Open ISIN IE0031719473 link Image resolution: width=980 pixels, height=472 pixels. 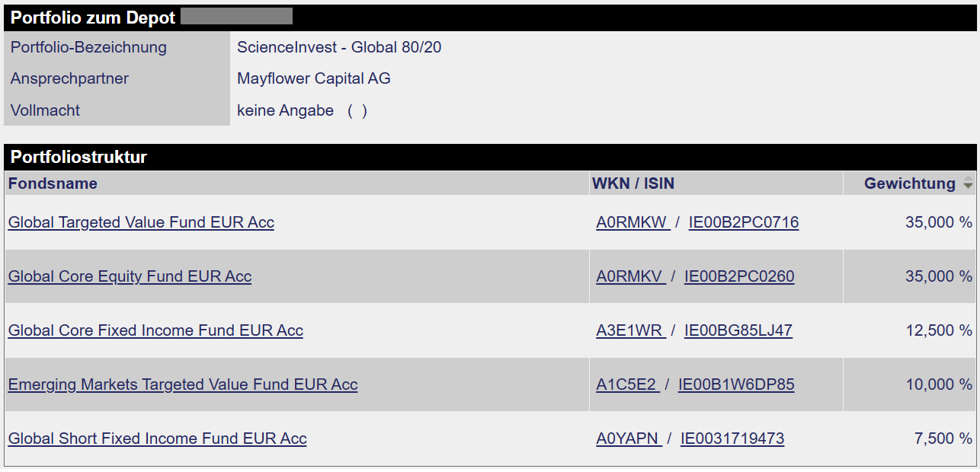[x=732, y=439]
